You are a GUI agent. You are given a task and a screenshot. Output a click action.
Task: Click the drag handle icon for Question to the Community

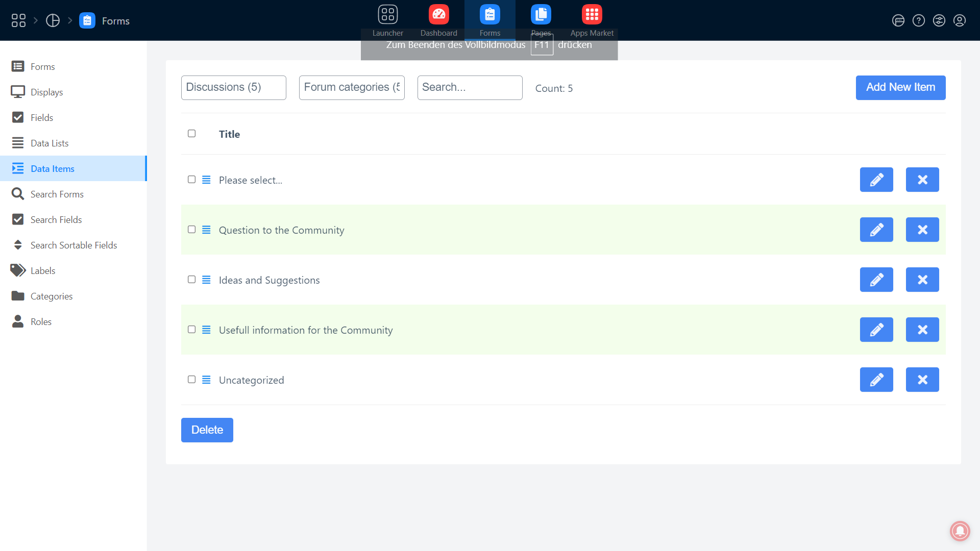[x=206, y=230]
